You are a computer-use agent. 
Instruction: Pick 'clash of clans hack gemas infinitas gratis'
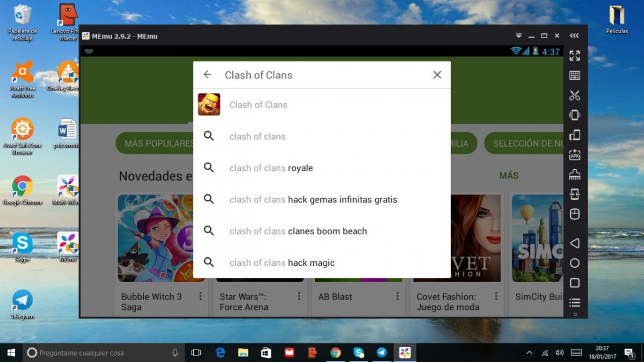pos(322,200)
